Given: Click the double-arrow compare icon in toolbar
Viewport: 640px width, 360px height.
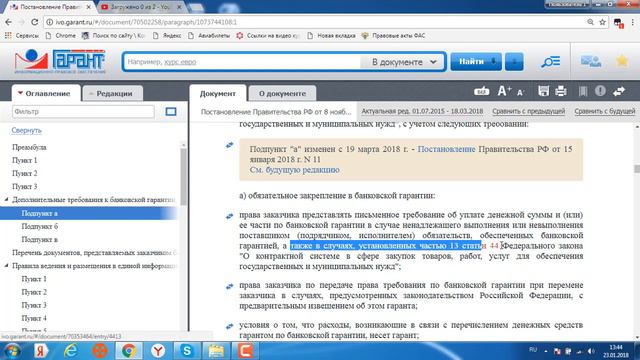Looking at the screenshot, I should pos(619,91).
